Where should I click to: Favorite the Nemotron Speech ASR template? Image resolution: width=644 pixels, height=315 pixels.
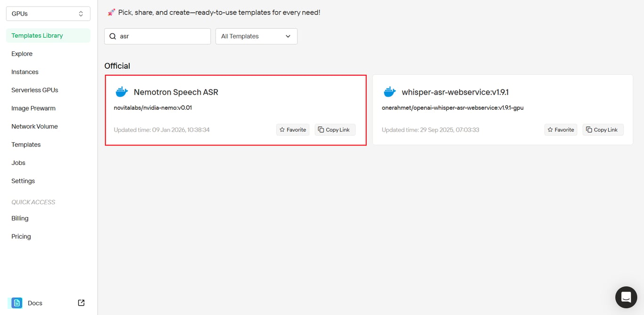(293, 129)
